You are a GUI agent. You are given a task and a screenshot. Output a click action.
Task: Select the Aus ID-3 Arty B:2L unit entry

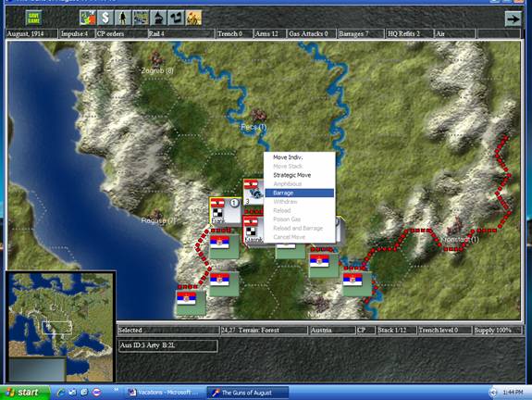coord(168,346)
